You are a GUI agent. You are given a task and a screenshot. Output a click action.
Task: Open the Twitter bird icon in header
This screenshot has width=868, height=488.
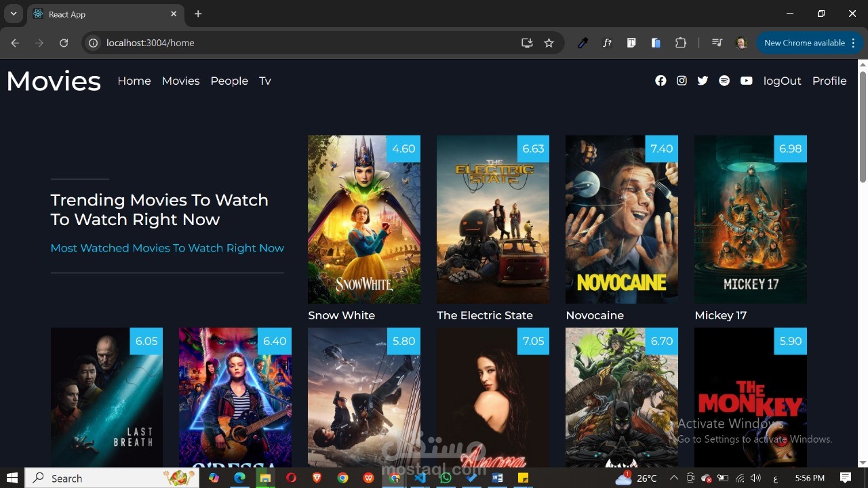pyautogui.click(x=703, y=81)
